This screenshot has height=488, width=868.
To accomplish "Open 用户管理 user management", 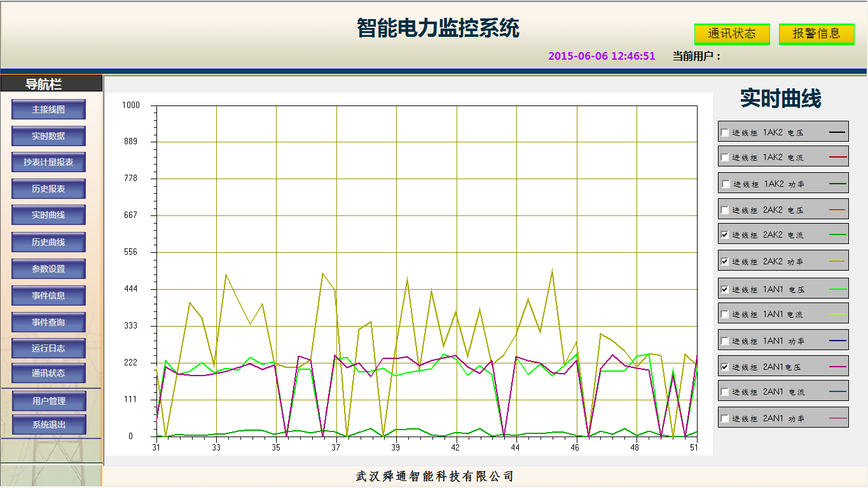I will 48,401.
